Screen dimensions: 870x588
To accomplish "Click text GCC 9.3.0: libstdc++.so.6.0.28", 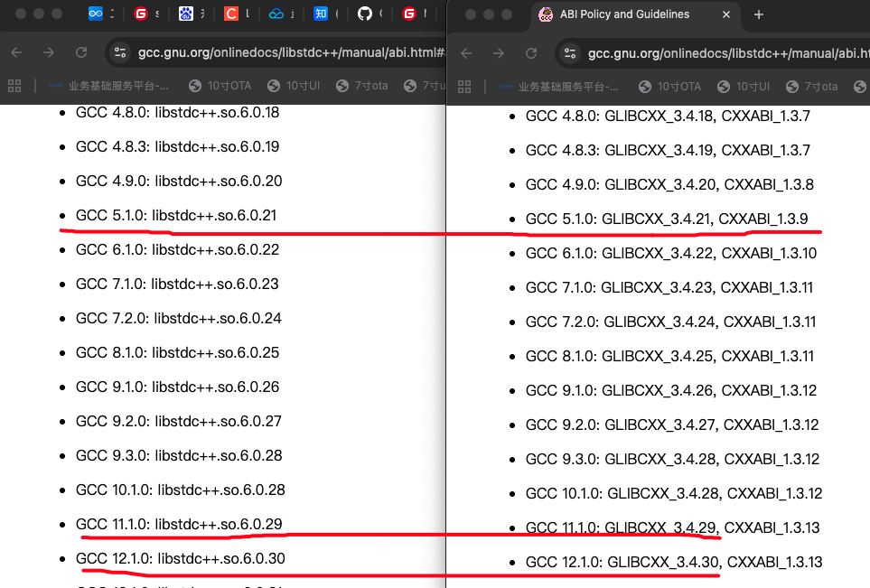I will tap(179, 456).
